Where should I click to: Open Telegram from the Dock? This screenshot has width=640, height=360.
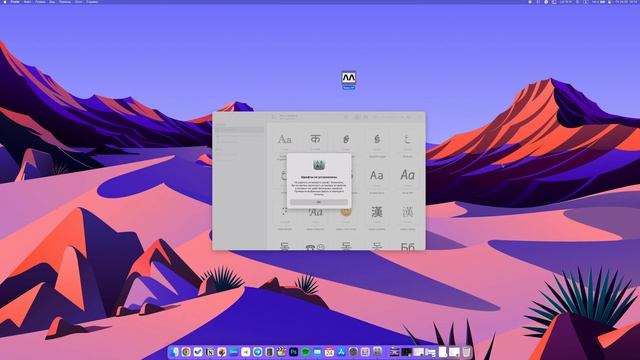coord(258,352)
